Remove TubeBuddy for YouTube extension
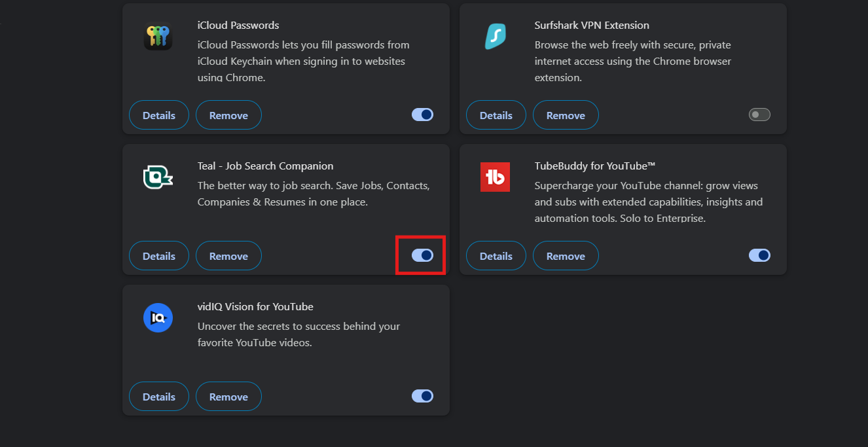The height and width of the screenshot is (447, 868). [x=566, y=256]
